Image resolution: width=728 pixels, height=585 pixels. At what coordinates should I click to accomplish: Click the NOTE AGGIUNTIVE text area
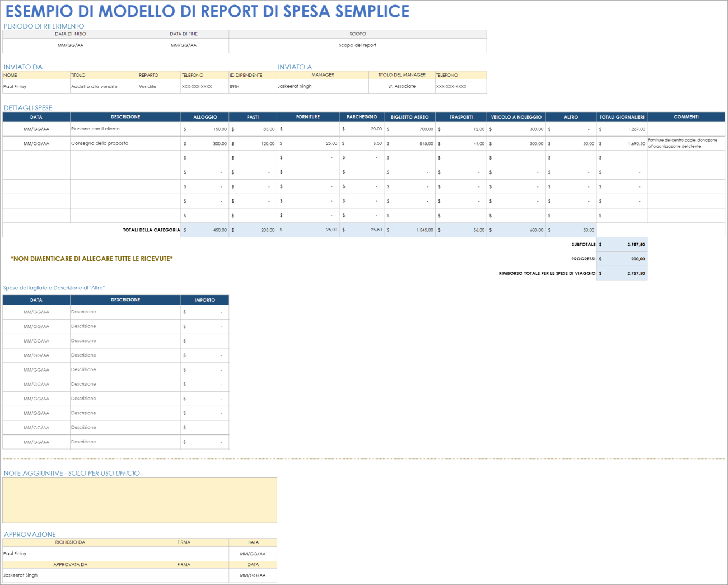[x=140, y=500]
